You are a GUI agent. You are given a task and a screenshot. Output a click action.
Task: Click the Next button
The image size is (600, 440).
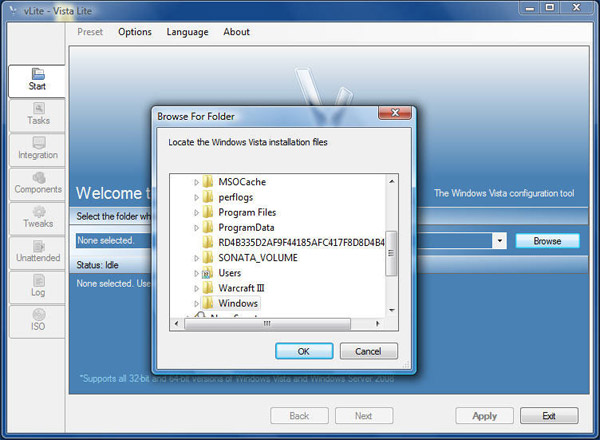pyautogui.click(x=364, y=416)
